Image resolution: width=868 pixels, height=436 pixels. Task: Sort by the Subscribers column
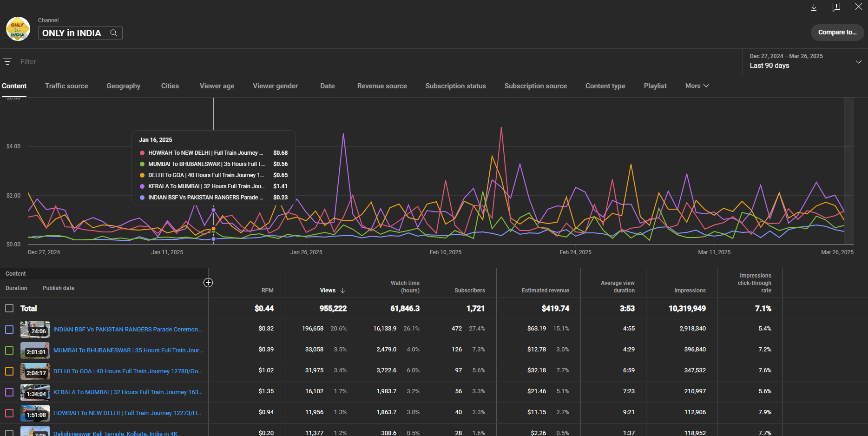click(469, 291)
